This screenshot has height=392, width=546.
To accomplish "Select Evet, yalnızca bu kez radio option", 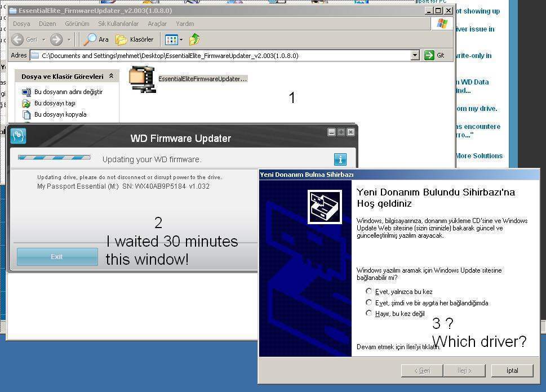I will click(x=369, y=291).
